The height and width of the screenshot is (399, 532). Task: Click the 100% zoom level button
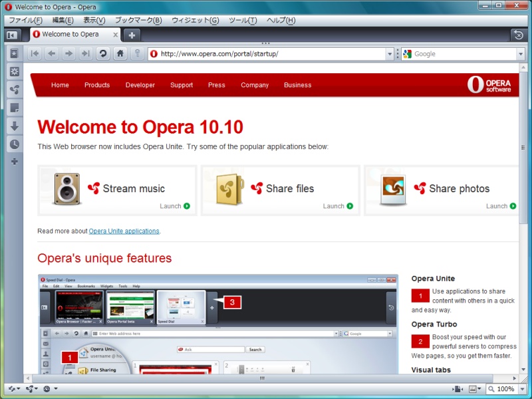[x=502, y=389]
